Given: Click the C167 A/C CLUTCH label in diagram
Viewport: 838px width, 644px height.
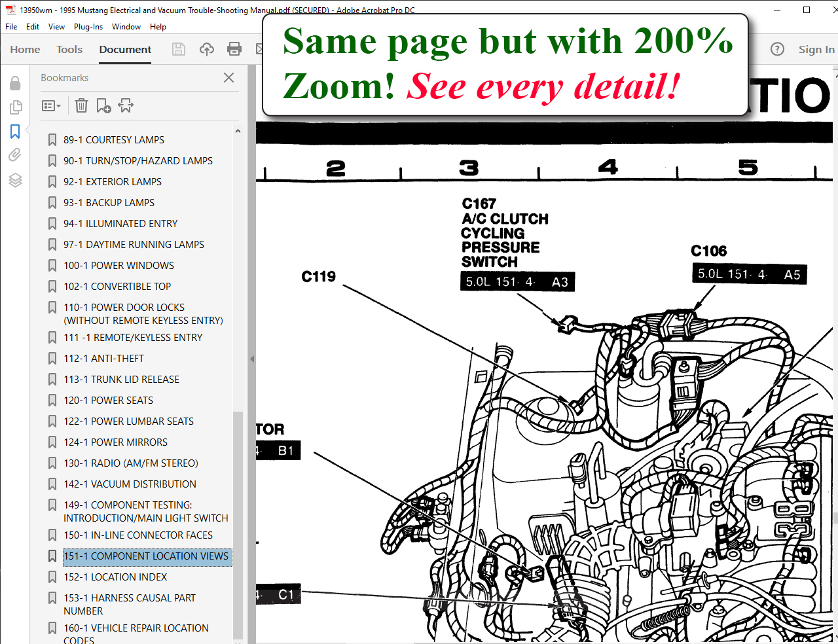Looking at the screenshot, I should point(505,232).
